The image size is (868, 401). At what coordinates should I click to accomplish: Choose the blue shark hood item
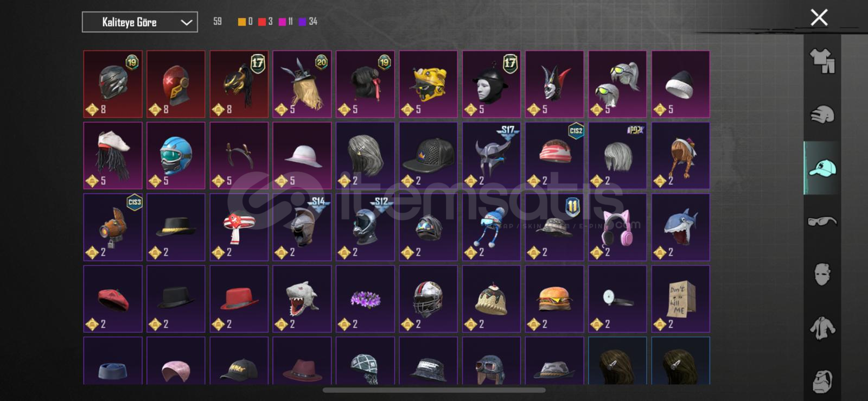680,227
